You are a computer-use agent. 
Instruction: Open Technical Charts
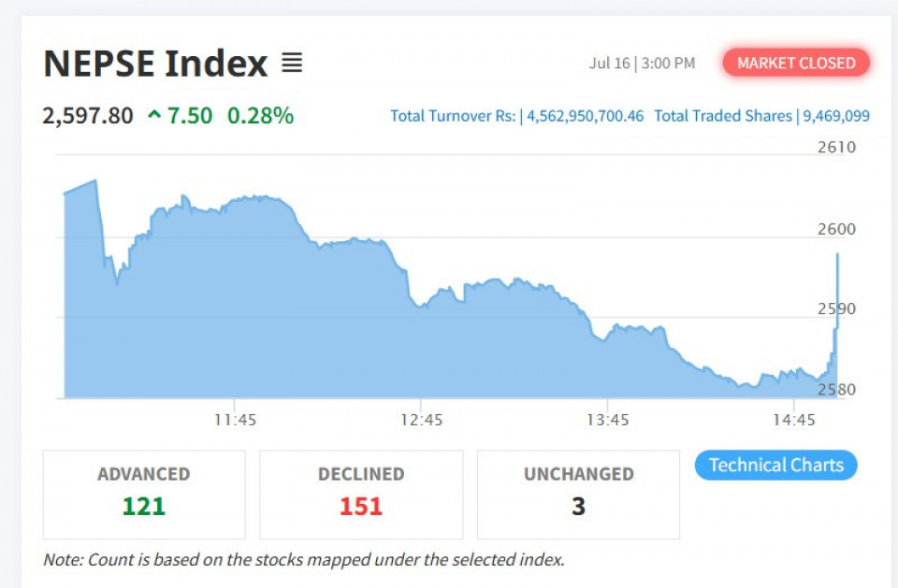click(x=776, y=465)
